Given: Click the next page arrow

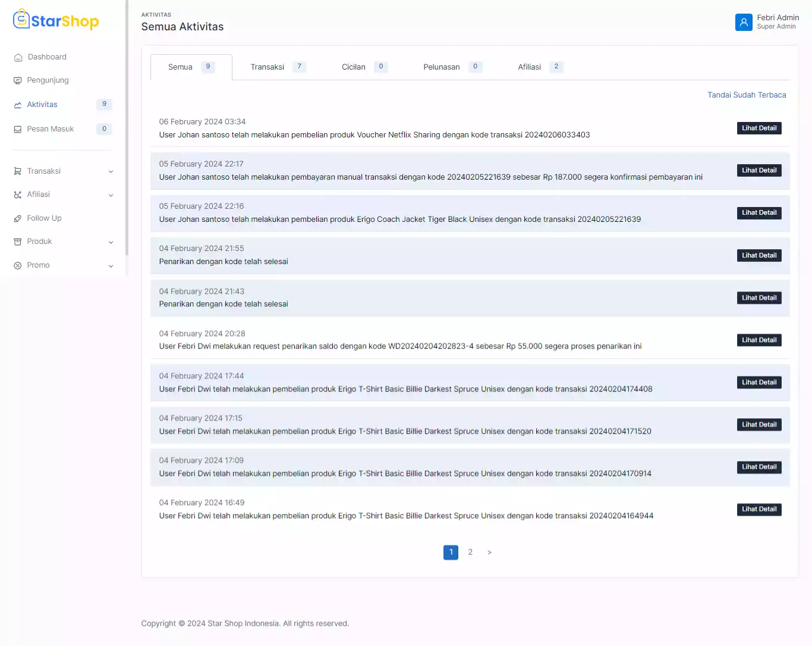Looking at the screenshot, I should coord(489,553).
